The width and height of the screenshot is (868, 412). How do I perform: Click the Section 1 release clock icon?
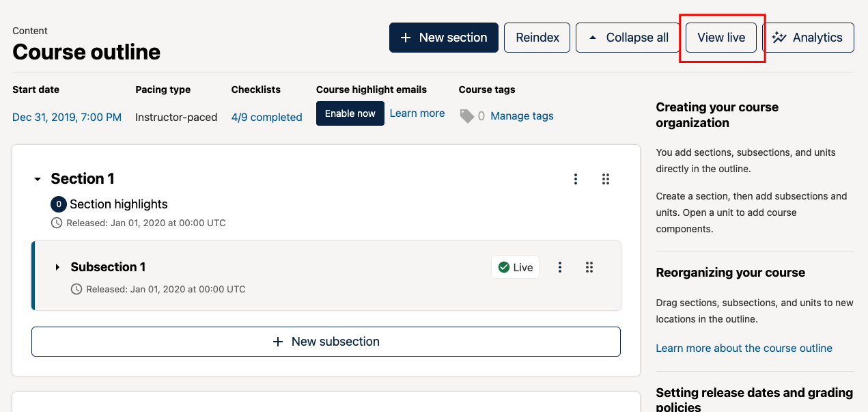(56, 223)
